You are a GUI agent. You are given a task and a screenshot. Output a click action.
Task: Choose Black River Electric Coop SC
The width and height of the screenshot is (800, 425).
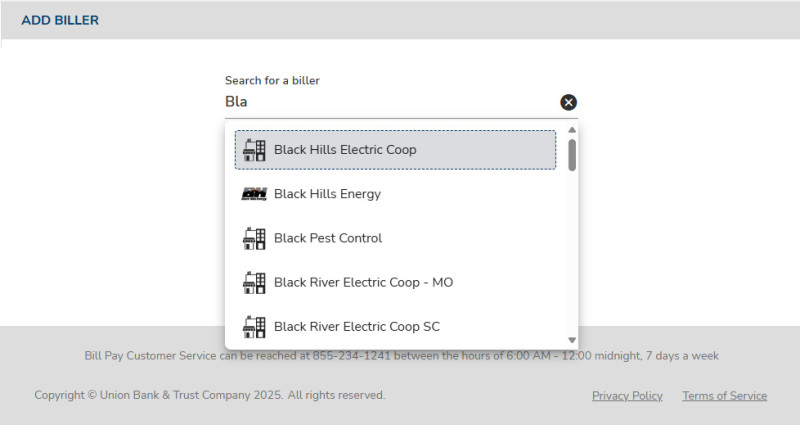(x=356, y=326)
